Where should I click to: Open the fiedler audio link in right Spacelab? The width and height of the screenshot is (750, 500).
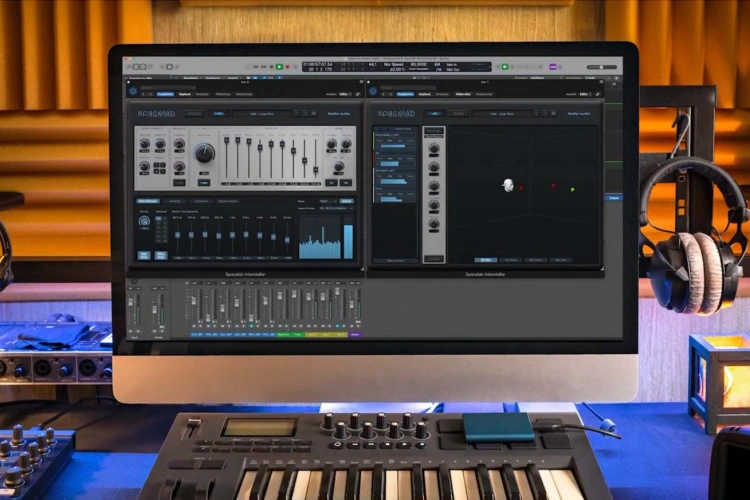click(x=579, y=113)
